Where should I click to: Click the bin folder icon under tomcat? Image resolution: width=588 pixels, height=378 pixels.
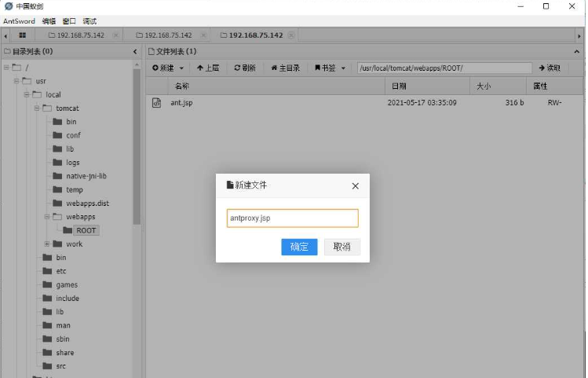coord(57,122)
